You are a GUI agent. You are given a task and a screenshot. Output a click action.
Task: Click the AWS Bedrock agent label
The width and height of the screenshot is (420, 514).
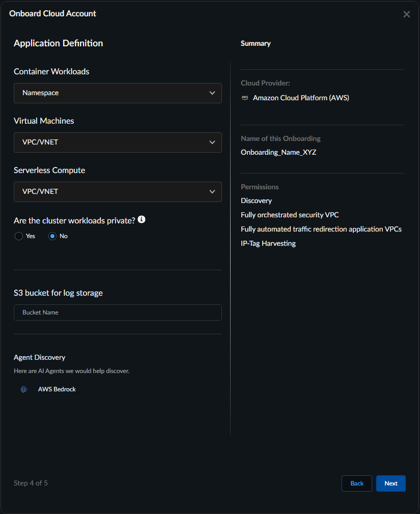click(57, 389)
